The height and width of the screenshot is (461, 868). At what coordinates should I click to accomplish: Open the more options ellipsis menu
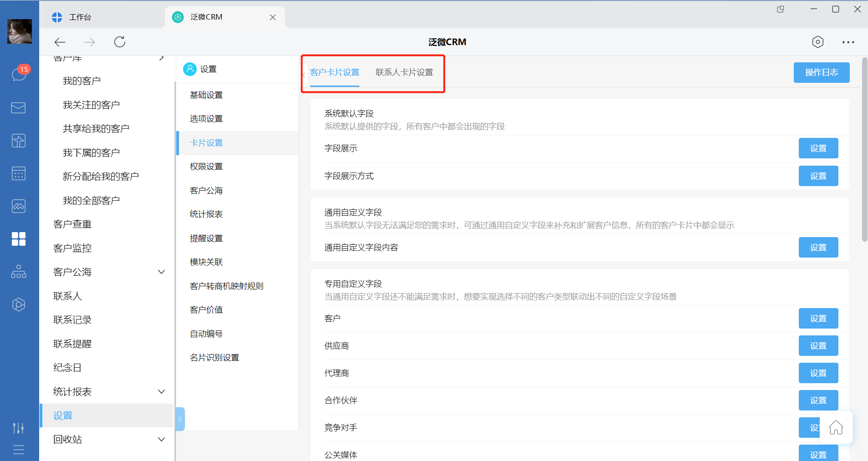coord(848,41)
